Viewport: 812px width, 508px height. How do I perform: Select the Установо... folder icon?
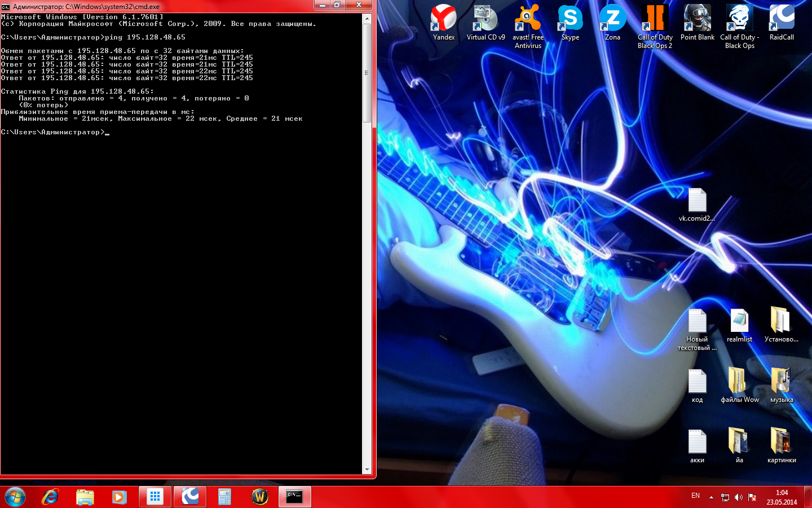coord(782,326)
